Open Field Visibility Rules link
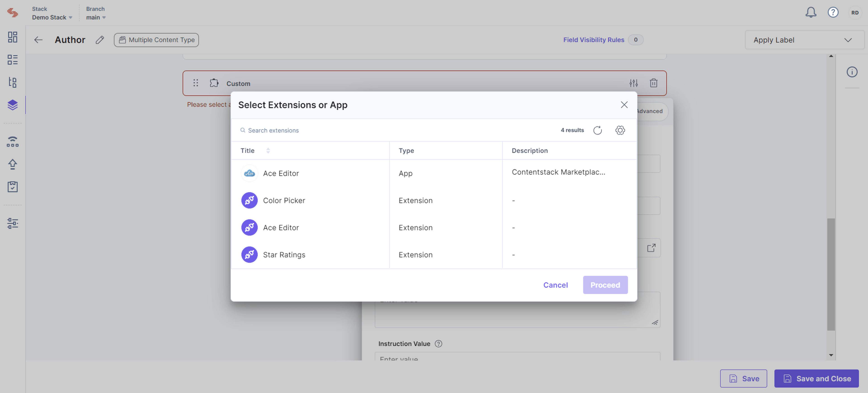The width and height of the screenshot is (868, 393). pos(594,40)
